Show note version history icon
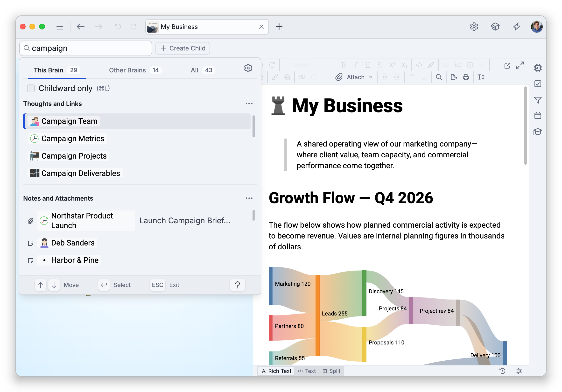562x392 pixels. point(502,371)
